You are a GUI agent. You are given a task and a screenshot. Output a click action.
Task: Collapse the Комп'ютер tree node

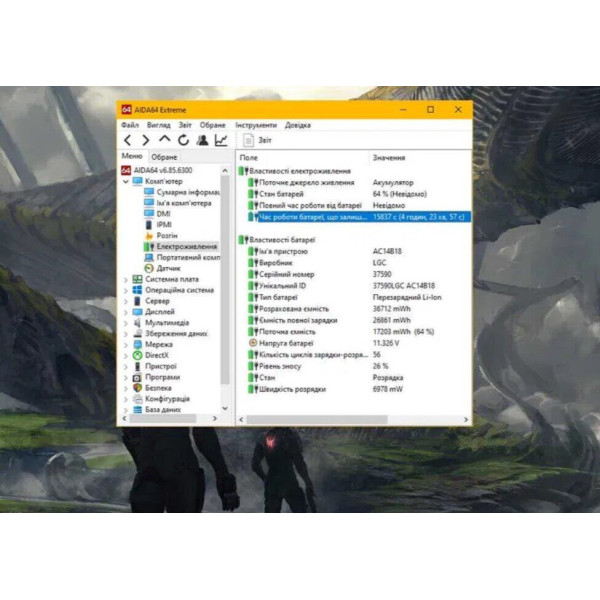pyautogui.click(x=126, y=181)
